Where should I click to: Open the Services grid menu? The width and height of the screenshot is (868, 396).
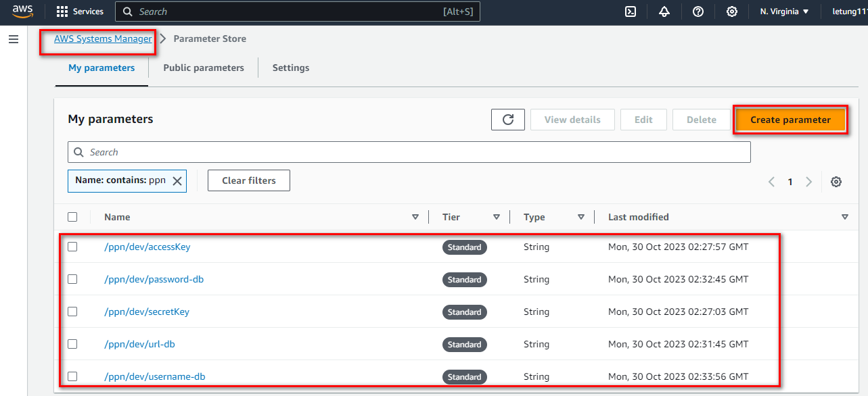[x=80, y=11]
